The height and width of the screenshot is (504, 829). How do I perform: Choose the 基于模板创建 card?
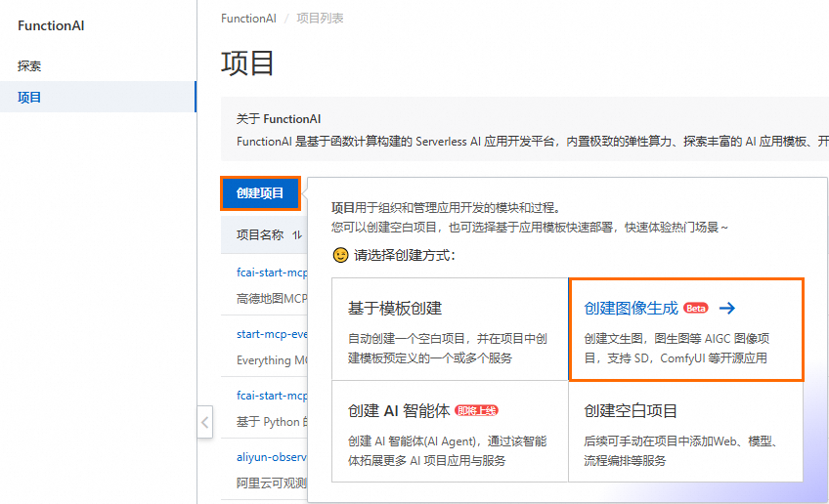[450, 329]
